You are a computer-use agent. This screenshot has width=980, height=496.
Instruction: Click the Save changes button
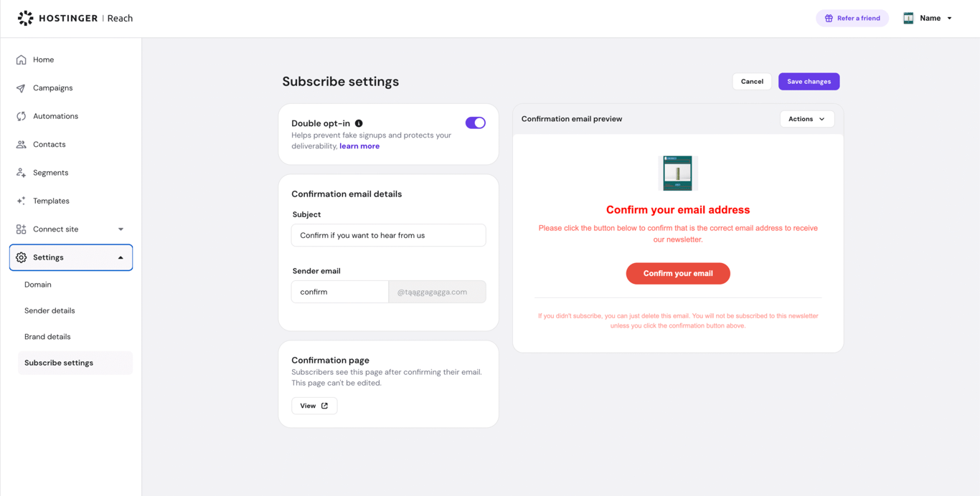[809, 81]
